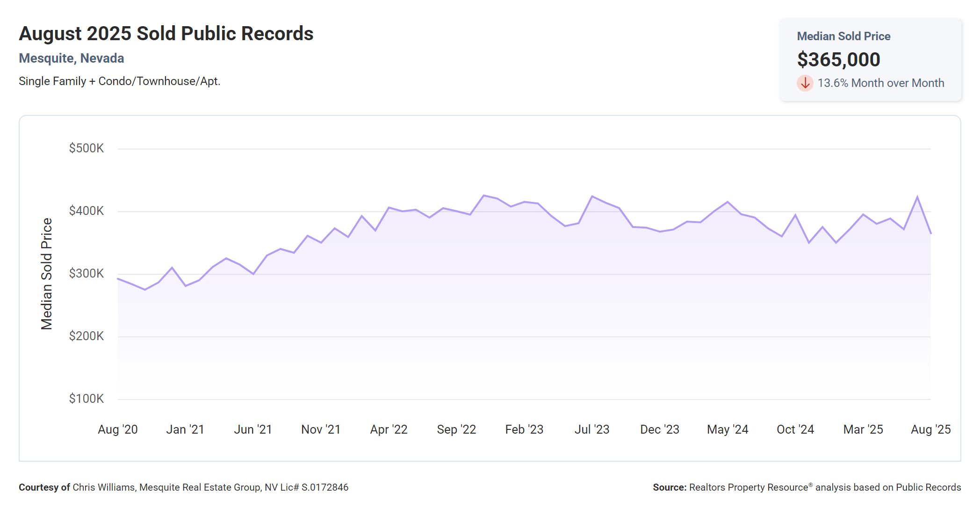The image size is (980, 514).
Task: Click the Sep '22 x-axis label
Action: [x=456, y=429]
